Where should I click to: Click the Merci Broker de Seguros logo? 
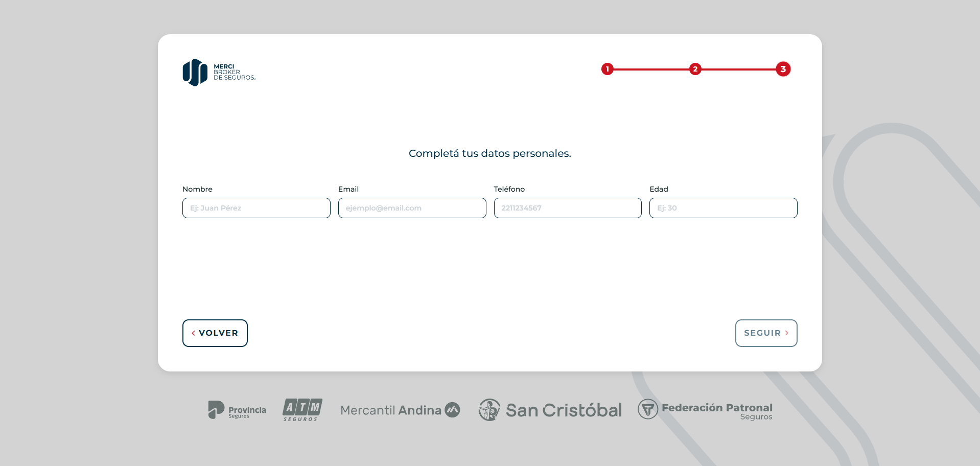[x=219, y=73]
